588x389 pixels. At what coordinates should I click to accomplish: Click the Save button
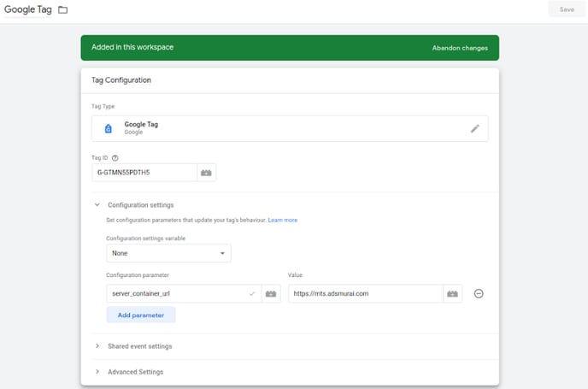coord(567,9)
